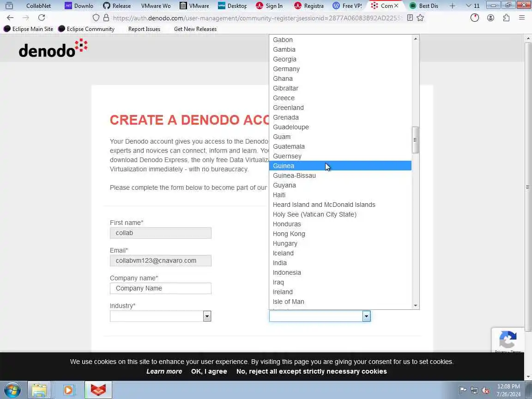Open Get New Releases bookmark
The width and height of the screenshot is (532, 399).
[195, 29]
